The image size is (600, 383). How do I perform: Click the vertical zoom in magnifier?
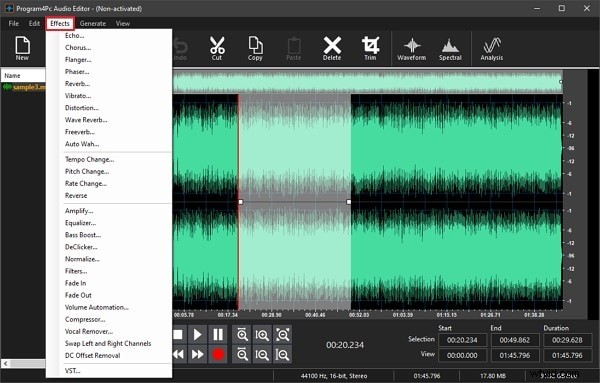tap(262, 335)
